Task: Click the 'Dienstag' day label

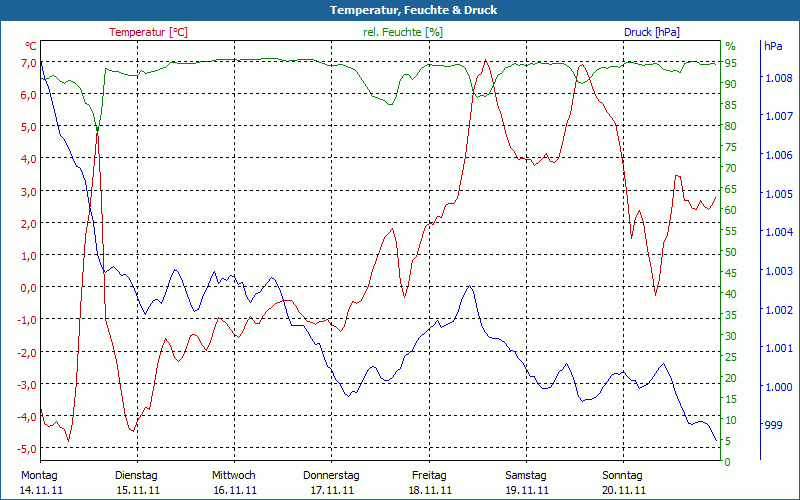Action: pos(136,476)
